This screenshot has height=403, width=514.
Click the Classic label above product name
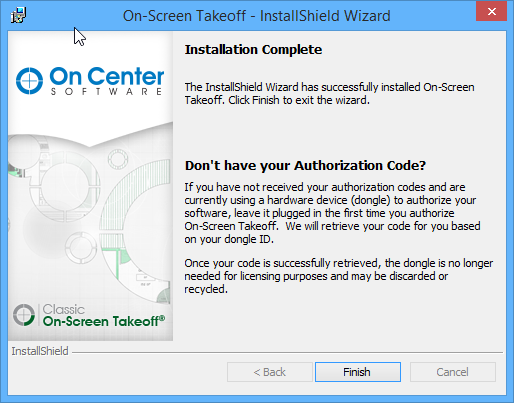pyautogui.click(x=64, y=309)
